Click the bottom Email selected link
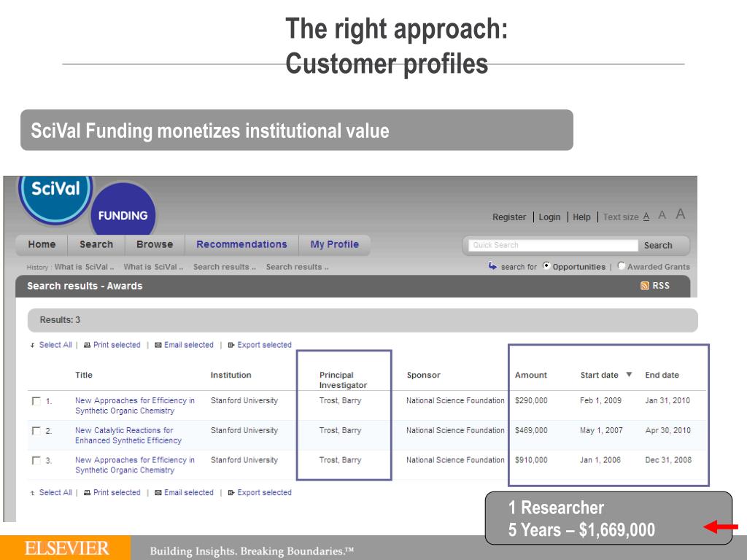Viewport: 747px width, 560px height. click(189, 492)
